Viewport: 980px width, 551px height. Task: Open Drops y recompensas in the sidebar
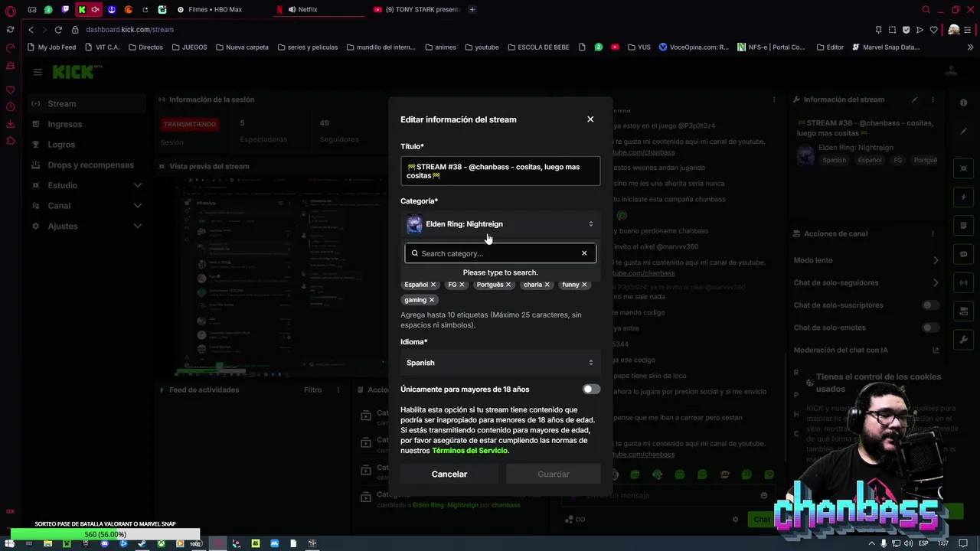[87, 165]
